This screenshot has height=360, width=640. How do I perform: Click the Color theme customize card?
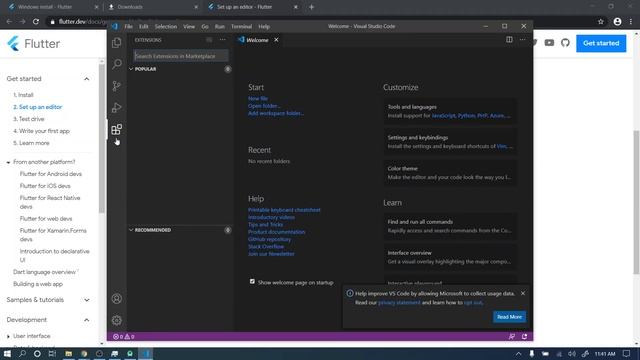[450, 173]
